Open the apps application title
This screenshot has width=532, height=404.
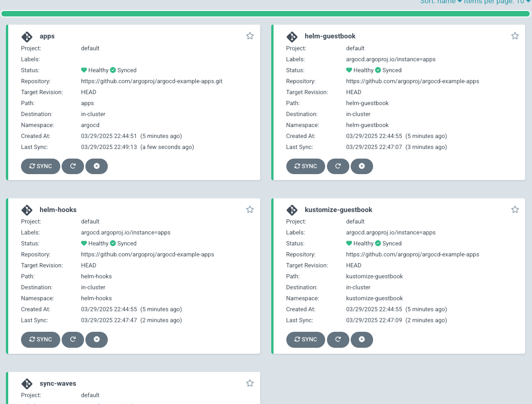tap(47, 36)
